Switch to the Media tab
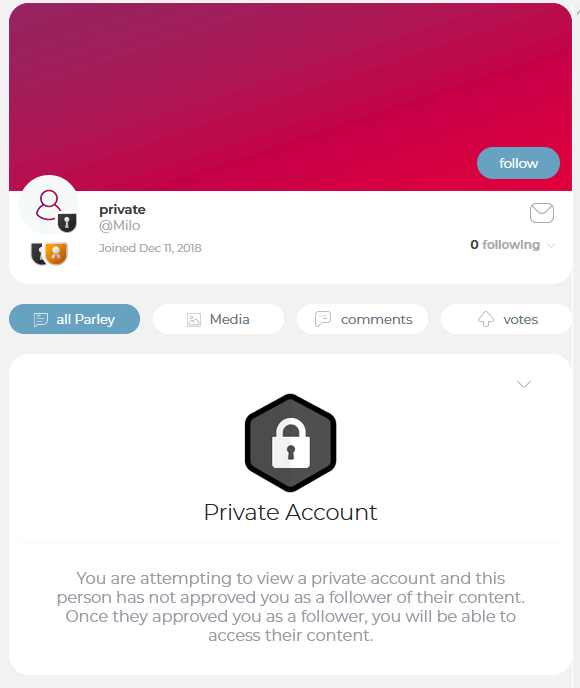Screen dimensions: 580x688 click(218, 319)
